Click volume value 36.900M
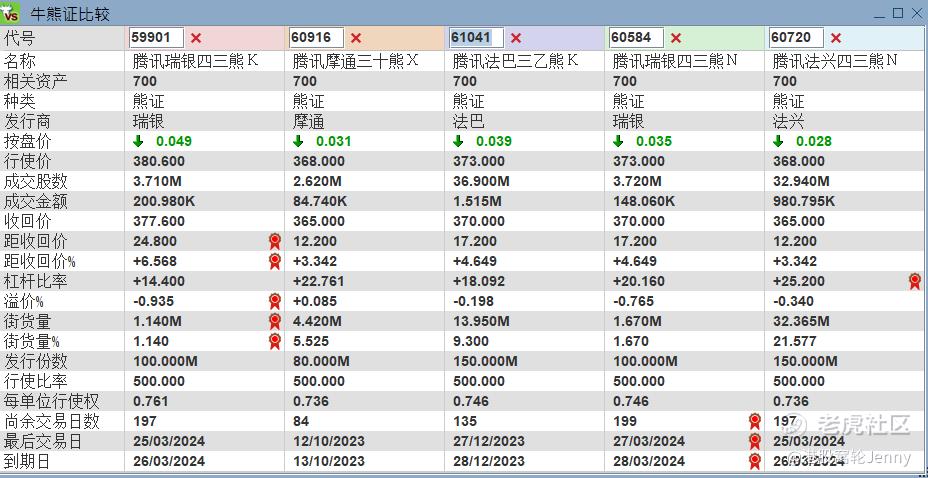Viewport: 928px width, 478px height. (481, 182)
